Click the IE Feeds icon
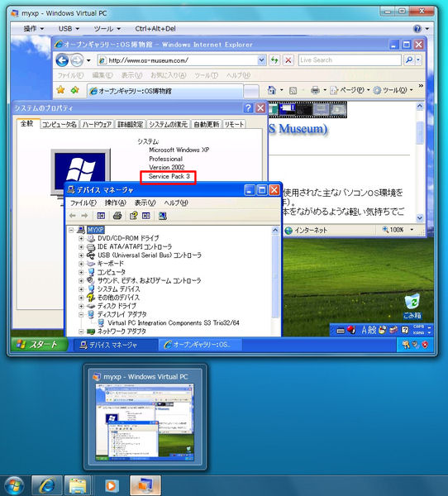This screenshot has height=496, width=448. [293, 91]
